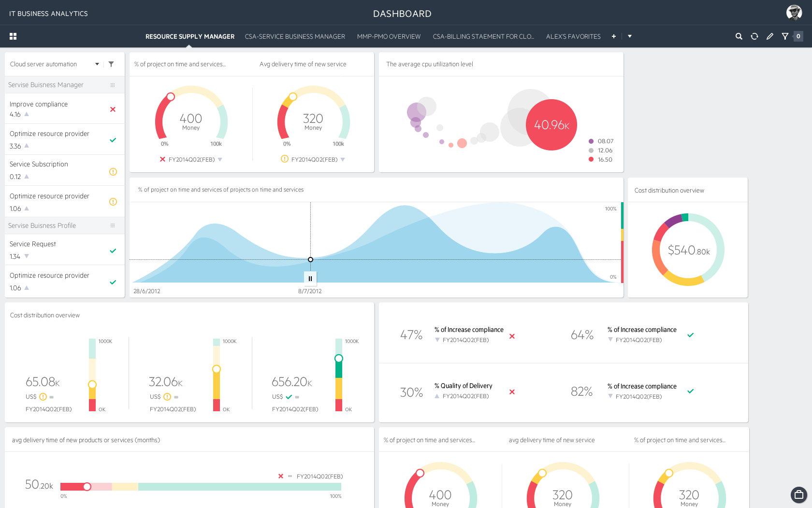812x508 pixels.
Task: Click the $540.80k donut chart
Action: pos(688,250)
